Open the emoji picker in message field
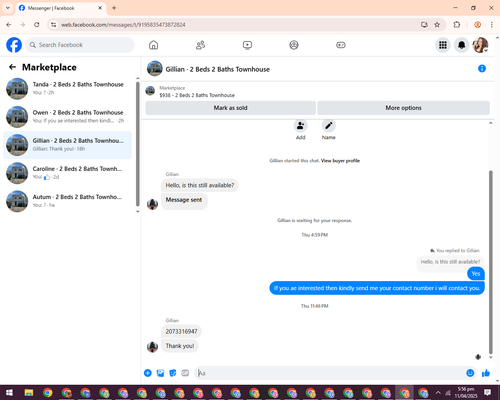This screenshot has width=500, height=400. pyautogui.click(x=470, y=373)
